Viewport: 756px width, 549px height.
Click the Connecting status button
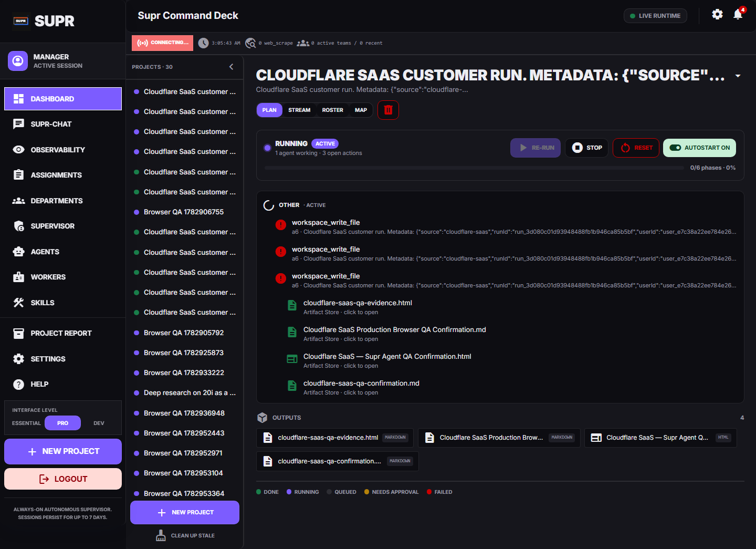[x=162, y=43]
